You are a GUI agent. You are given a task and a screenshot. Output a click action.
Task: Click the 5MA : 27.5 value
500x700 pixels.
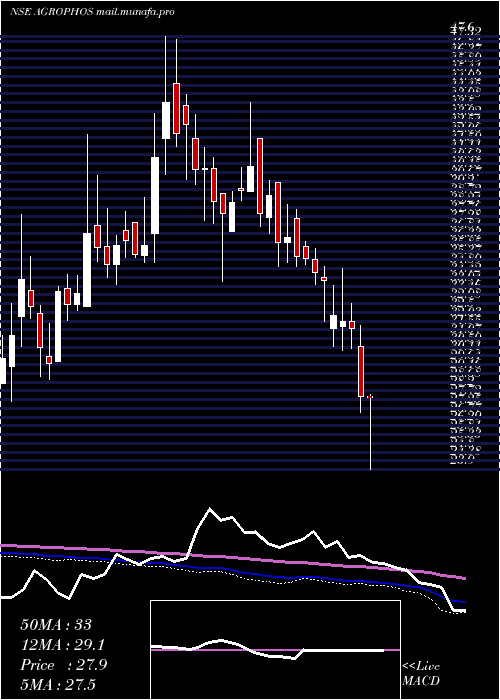(58, 685)
